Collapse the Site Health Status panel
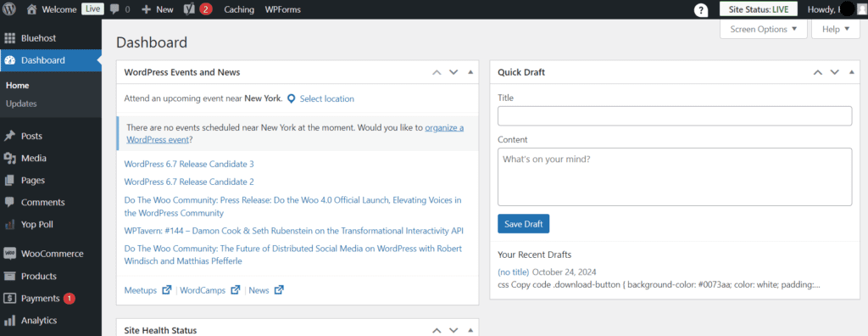This screenshot has width=868, height=336. point(470,330)
